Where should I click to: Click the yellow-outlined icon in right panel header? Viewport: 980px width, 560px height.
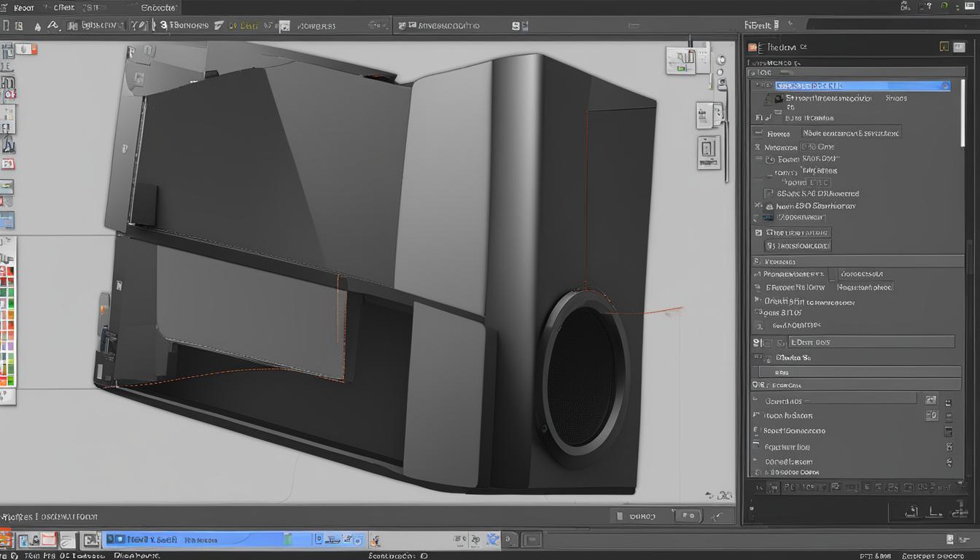coord(944,47)
